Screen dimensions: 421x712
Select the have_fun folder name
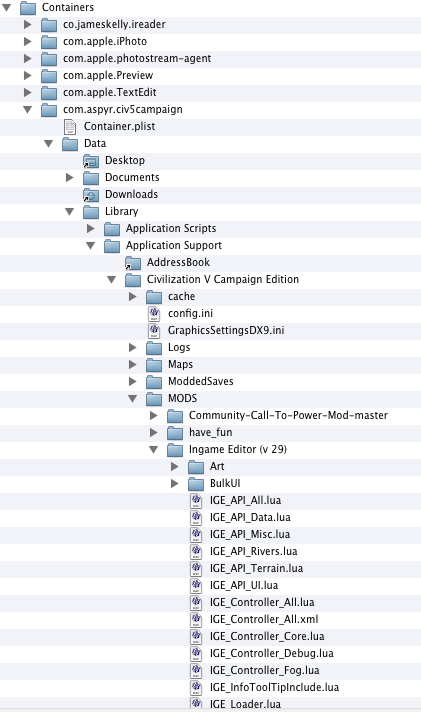point(211,432)
